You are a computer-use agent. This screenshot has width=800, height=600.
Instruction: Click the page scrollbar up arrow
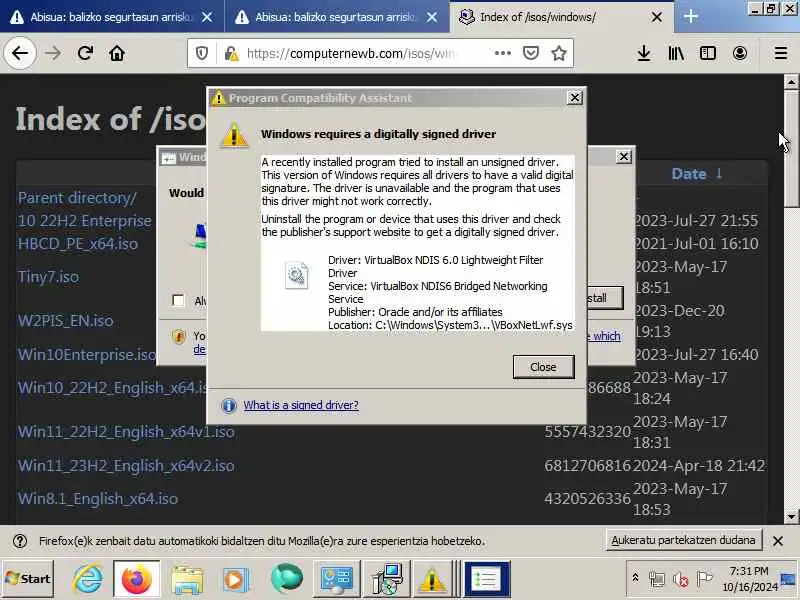791,82
